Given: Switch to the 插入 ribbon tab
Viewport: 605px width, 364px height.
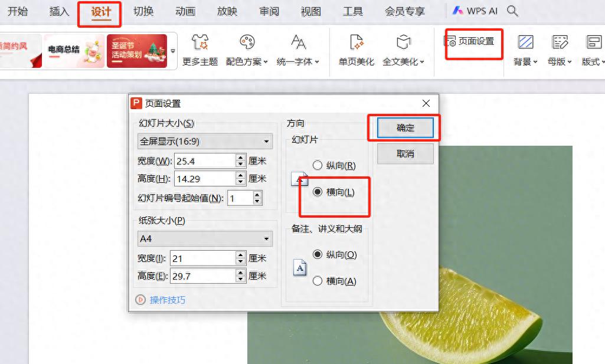Looking at the screenshot, I should point(58,11).
